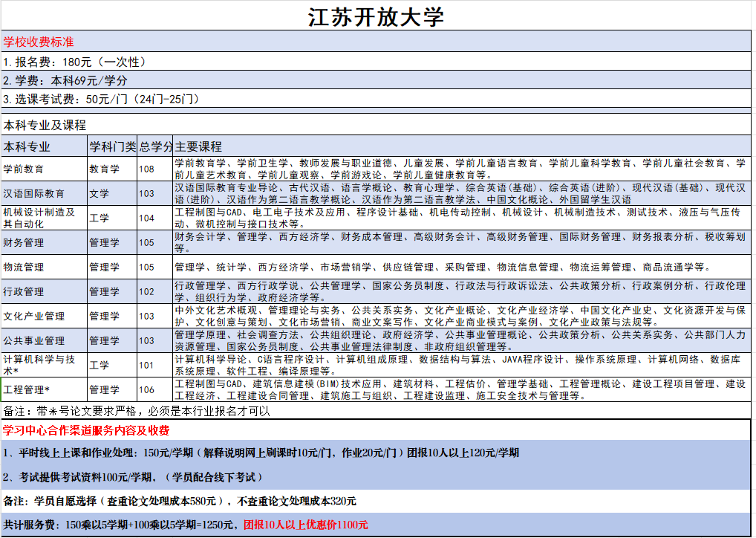
Task: Click credits "104" in the 机械设计制造 row
Action: coord(154,218)
